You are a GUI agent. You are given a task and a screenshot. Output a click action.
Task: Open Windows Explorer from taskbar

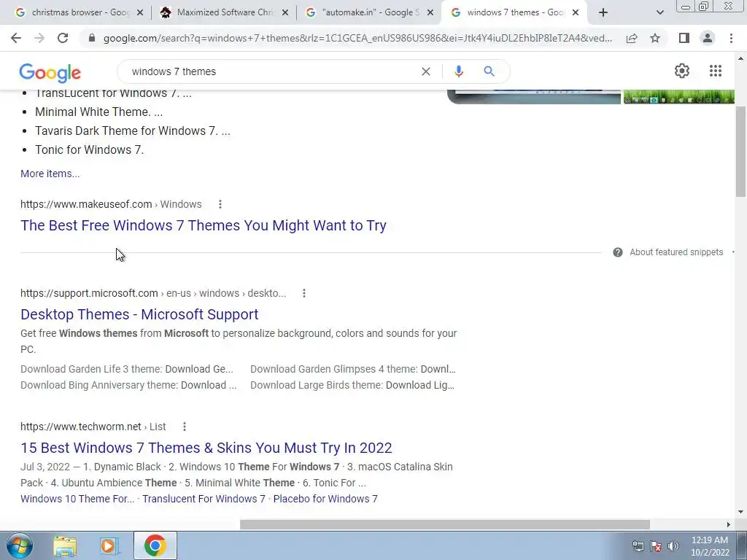[65, 546]
